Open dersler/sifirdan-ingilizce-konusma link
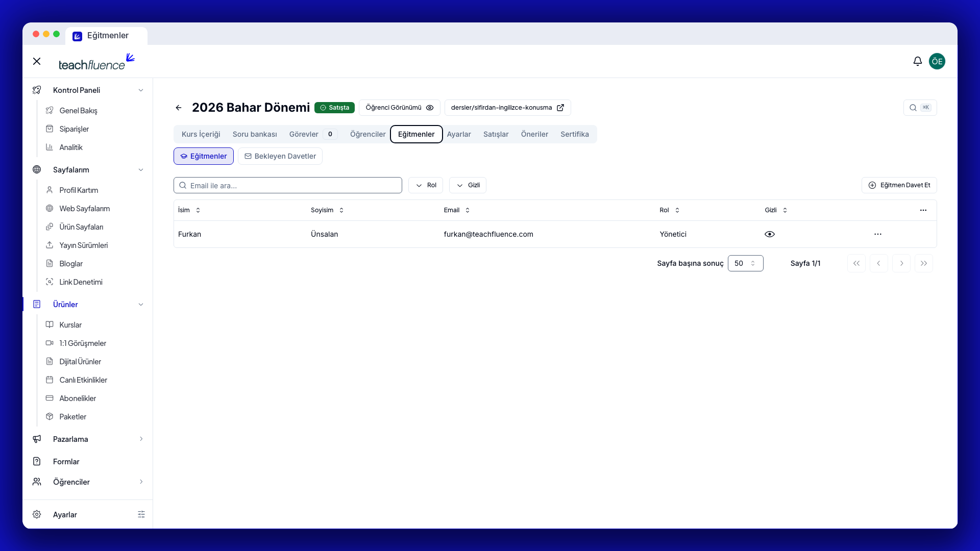The height and width of the screenshot is (551, 980). (507, 108)
